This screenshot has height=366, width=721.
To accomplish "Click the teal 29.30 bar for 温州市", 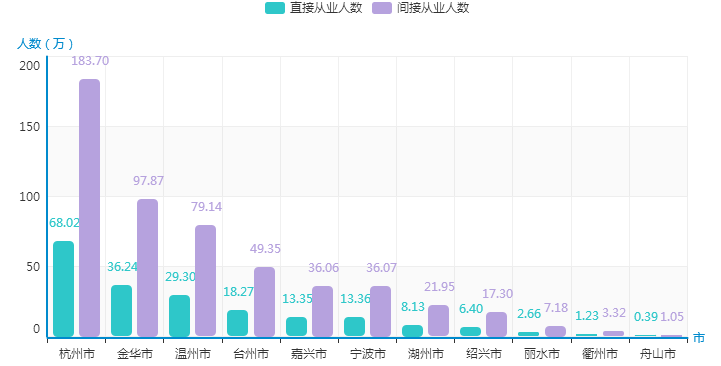I will coord(179,316).
